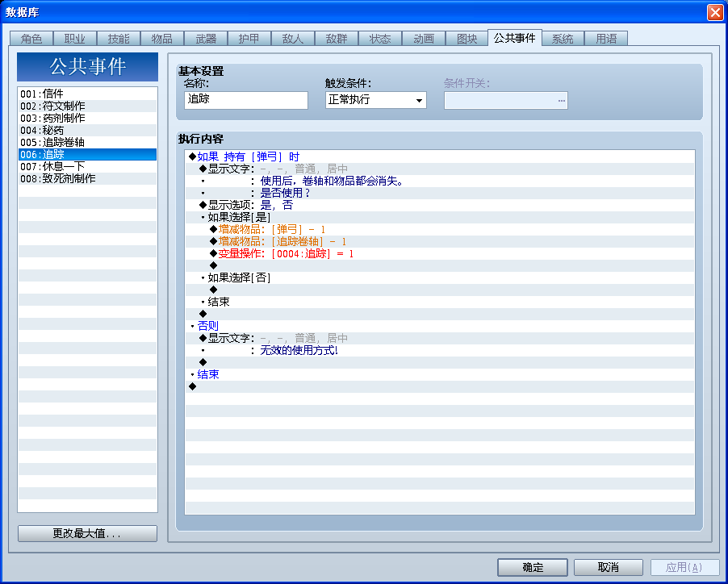Select the 如果选择[是] branch line
The image size is (728, 584).
click(x=440, y=217)
